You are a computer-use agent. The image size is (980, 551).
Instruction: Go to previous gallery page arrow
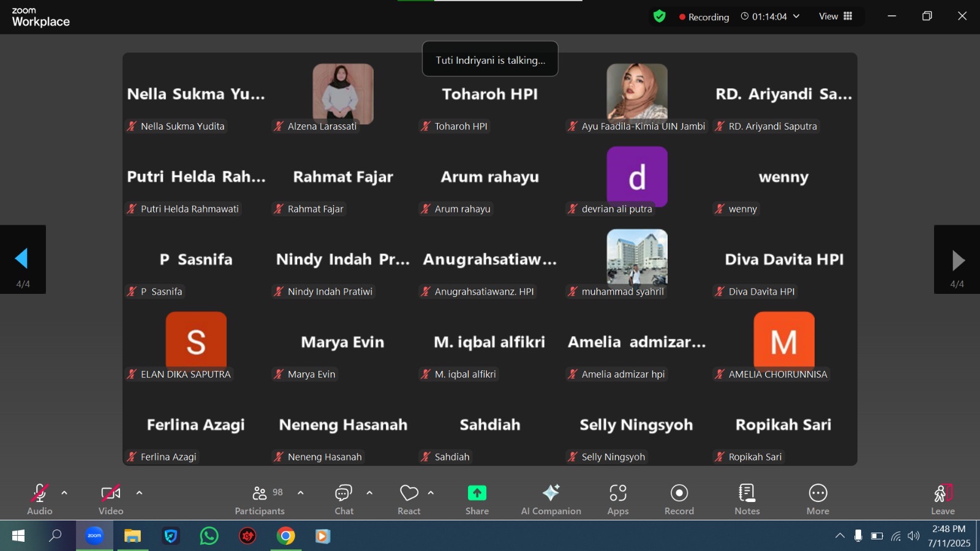23,260
